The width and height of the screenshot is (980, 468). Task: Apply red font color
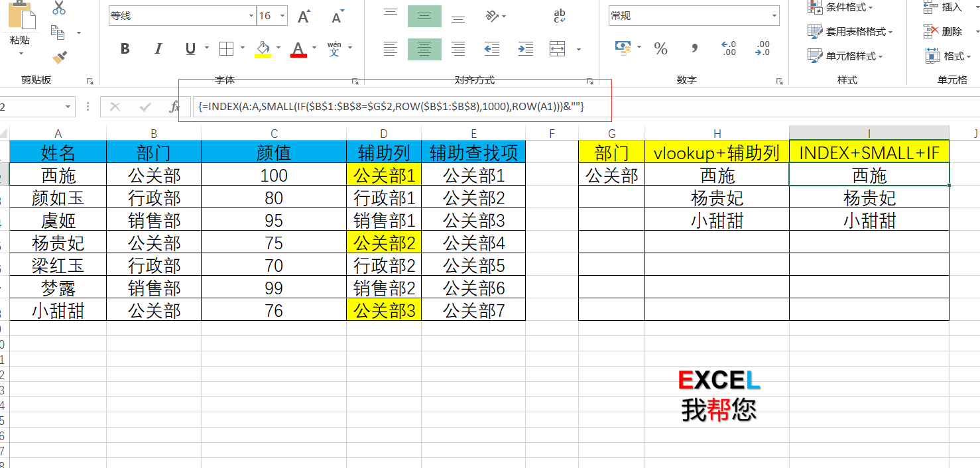coord(298,48)
